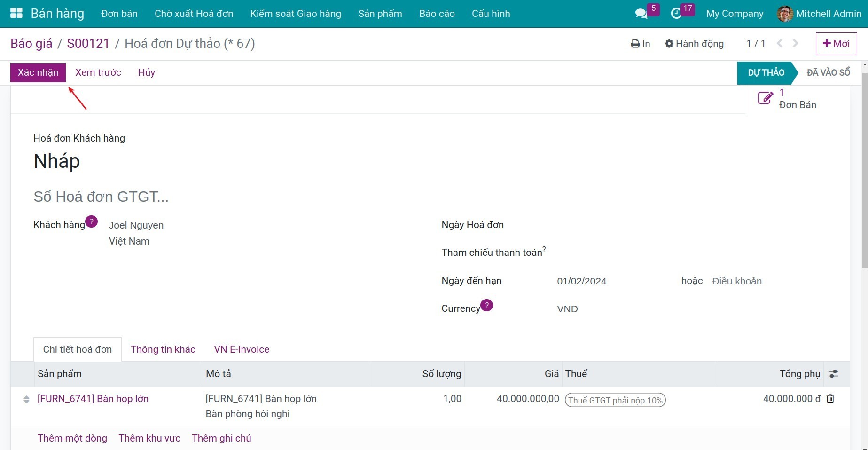Open the Báo cáo menu
The width and height of the screenshot is (868, 450).
(x=437, y=14)
